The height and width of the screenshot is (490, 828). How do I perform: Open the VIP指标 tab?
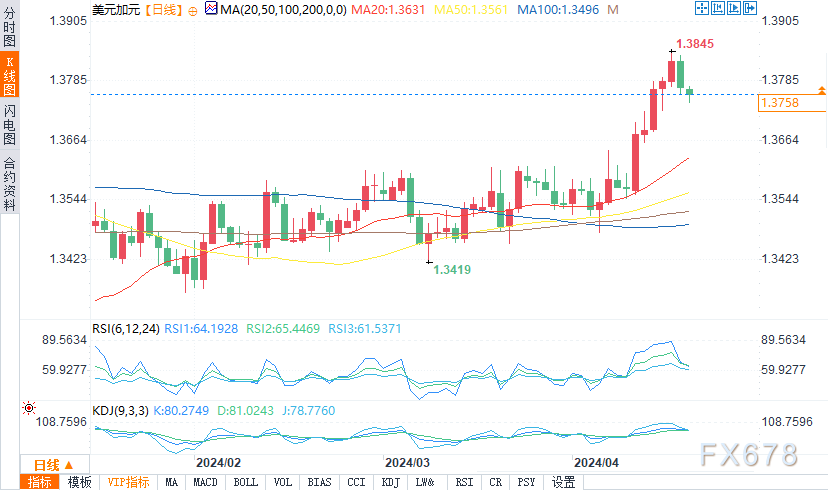point(128,482)
